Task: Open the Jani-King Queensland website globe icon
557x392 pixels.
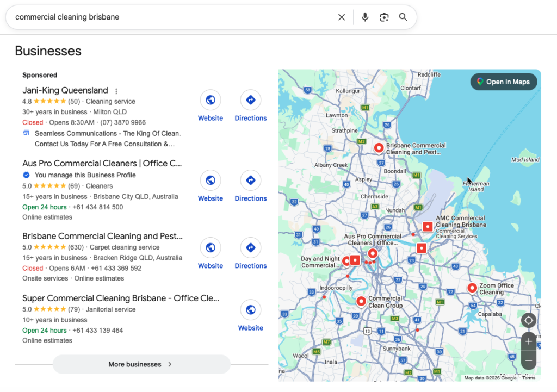Action: (211, 100)
